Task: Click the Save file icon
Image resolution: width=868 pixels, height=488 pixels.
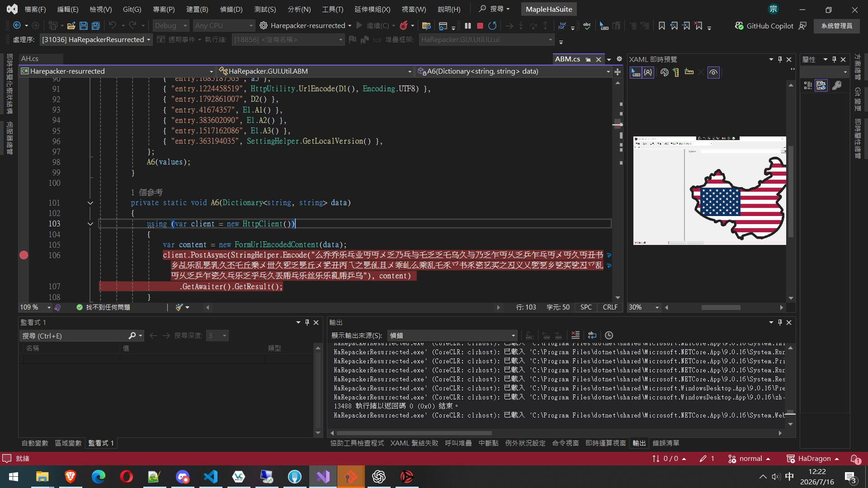Action: coord(83,26)
